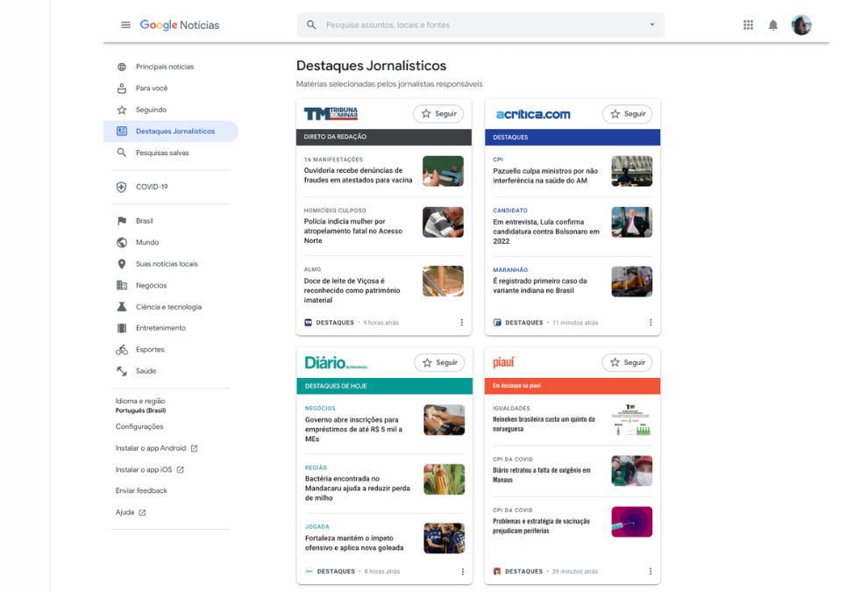Viewport: 868px width, 592px height.
Task: Click the search input field
Action: click(480, 25)
